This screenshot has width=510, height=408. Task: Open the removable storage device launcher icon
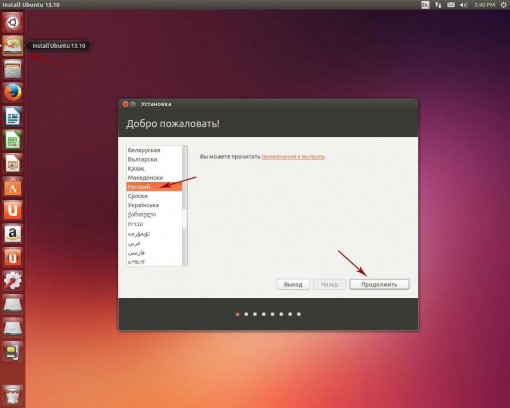(13, 351)
